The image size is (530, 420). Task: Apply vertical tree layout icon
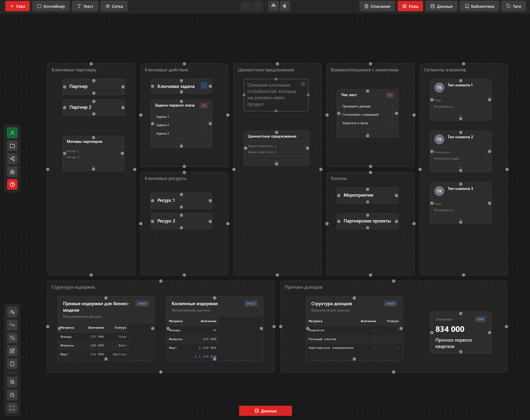click(273, 6)
